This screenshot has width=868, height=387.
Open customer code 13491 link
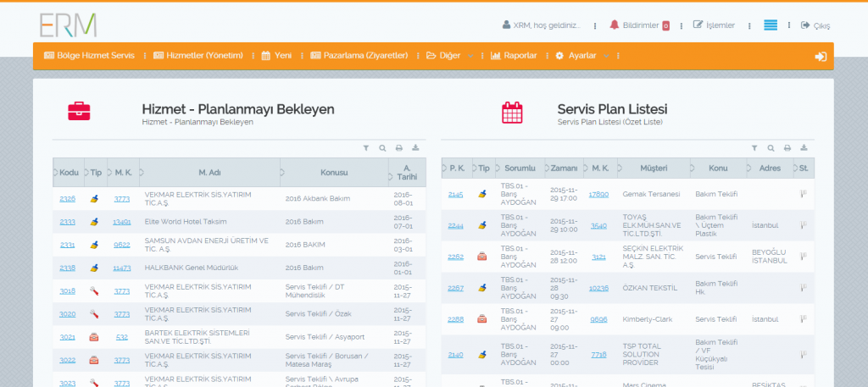pyautogui.click(x=122, y=222)
